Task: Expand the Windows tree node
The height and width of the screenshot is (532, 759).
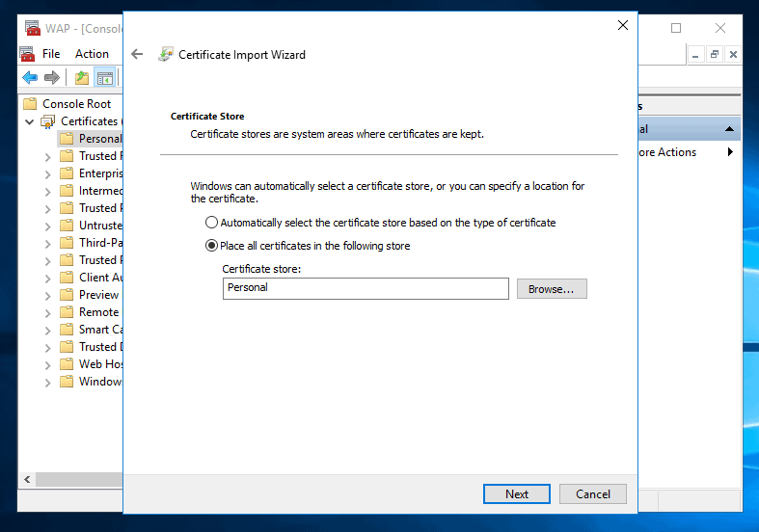Action: 47,383
